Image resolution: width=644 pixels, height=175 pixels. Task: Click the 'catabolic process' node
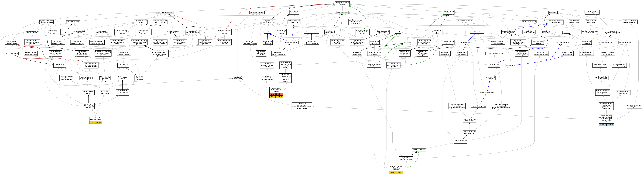73,21
